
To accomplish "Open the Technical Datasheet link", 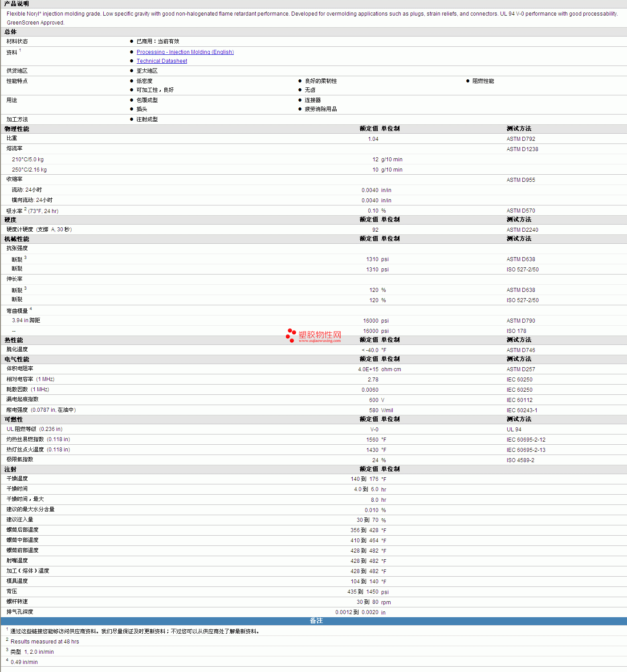I will click(x=162, y=61).
